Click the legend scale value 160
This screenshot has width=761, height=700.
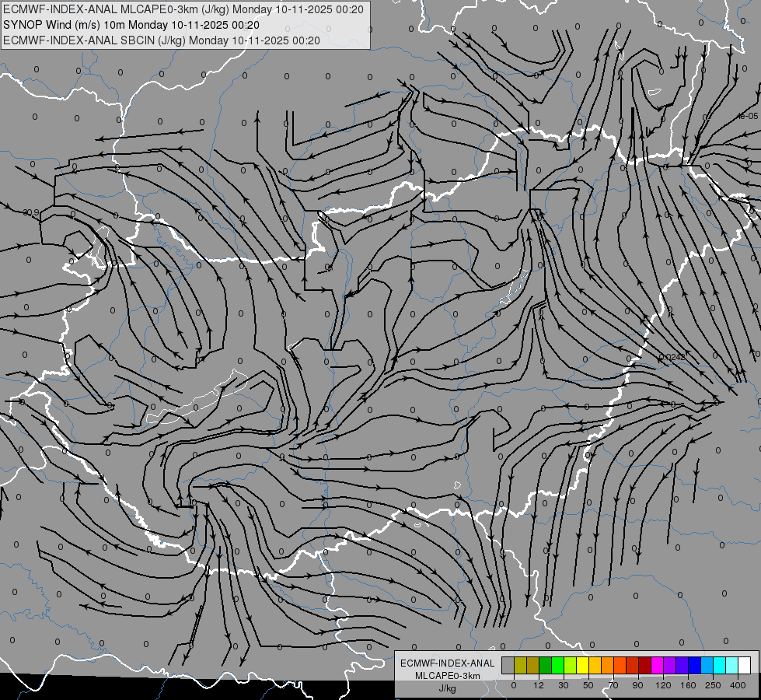(688, 685)
